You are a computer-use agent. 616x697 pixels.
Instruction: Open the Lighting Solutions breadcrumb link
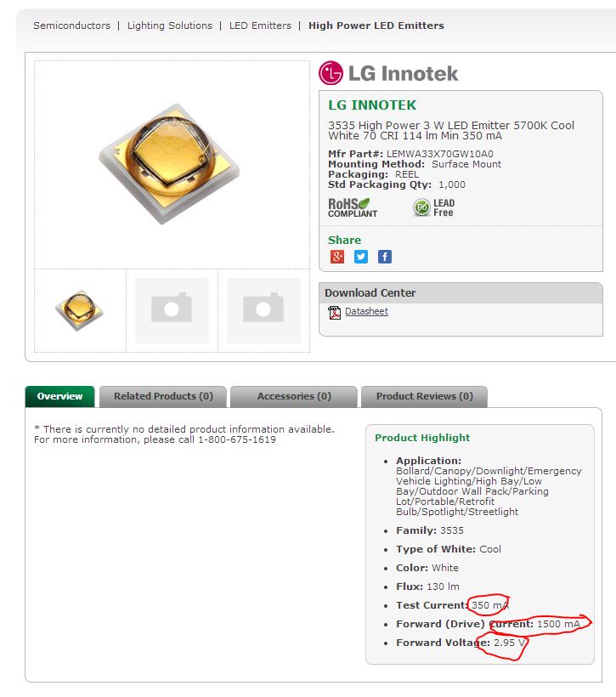click(170, 25)
